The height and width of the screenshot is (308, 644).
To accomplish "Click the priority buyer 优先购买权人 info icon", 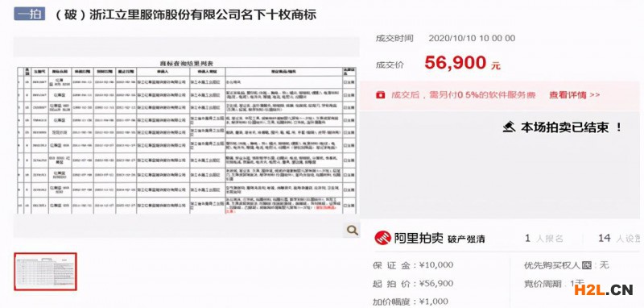I will click(x=587, y=265).
